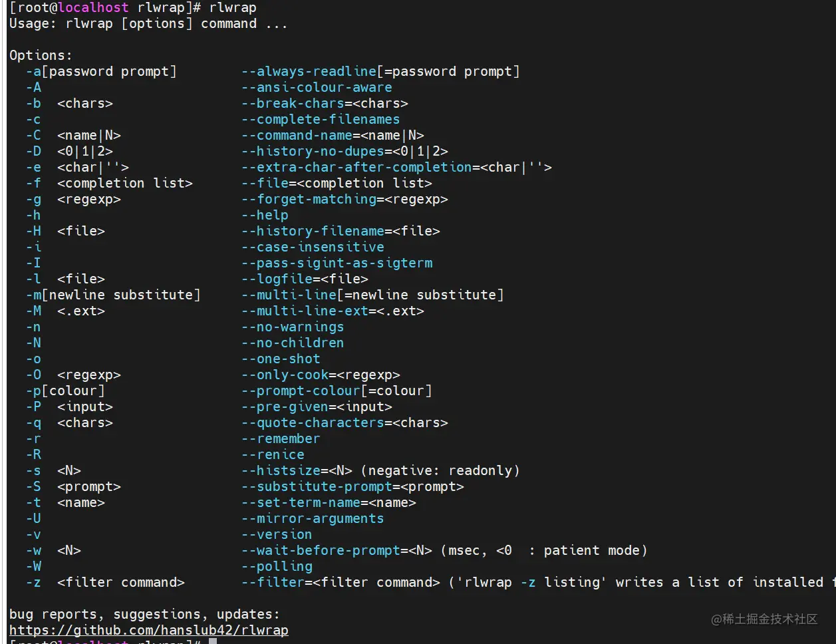Click the '<name|N>' argument after -C

point(89,135)
